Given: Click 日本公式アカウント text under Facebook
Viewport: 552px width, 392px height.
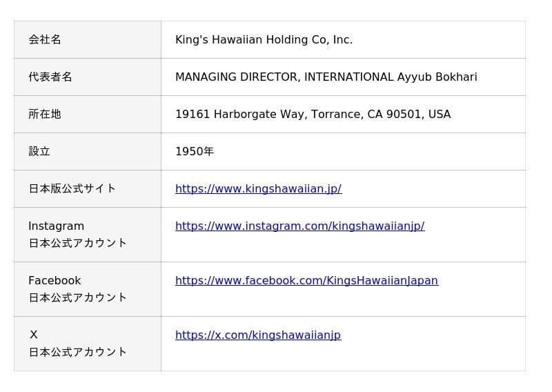Looking at the screenshot, I should coord(78,297).
